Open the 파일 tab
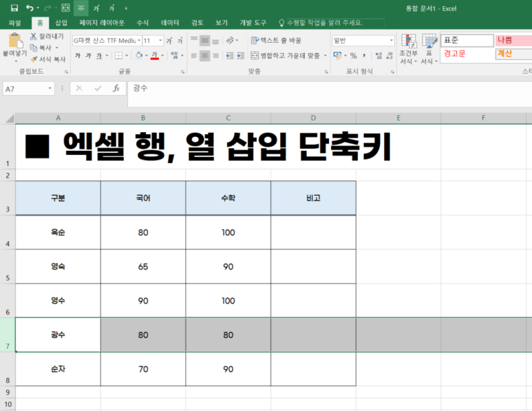532x411 pixels. pyautogui.click(x=14, y=23)
